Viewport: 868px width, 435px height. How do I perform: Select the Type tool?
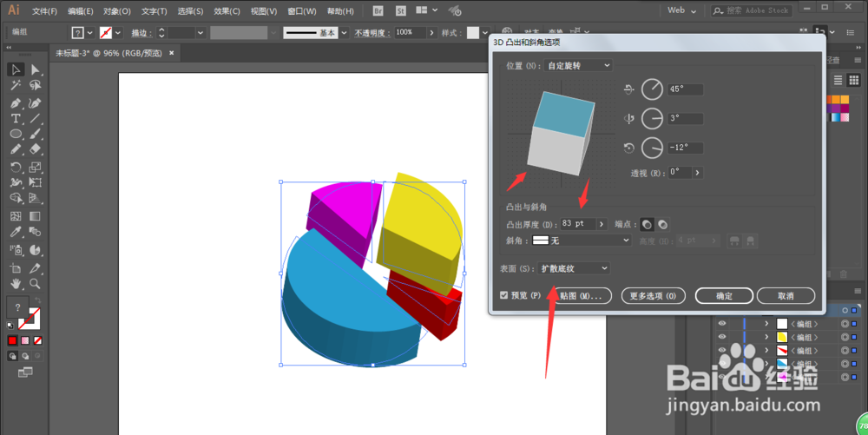[x=16, y=118]
